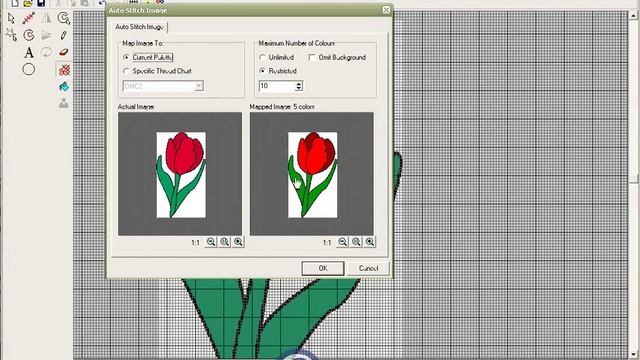640x360 pixels.
Task: Click the rotate tool with circular arrow
Action: [29, 35]
